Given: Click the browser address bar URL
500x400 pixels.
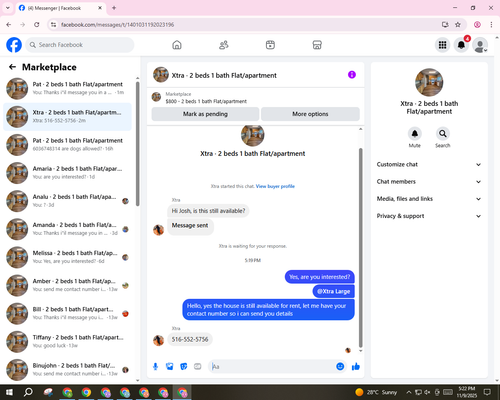Looking at the screenshot, I should tap(117, 25).
